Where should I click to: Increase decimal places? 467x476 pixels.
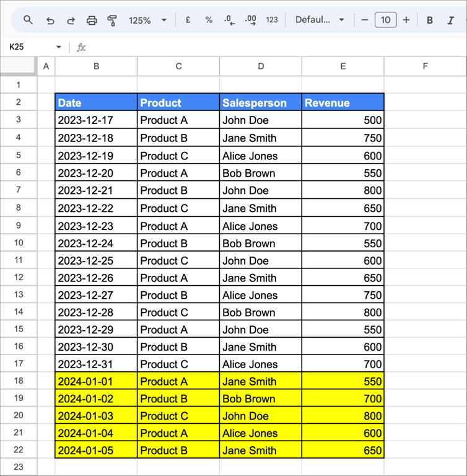(250, 20)
